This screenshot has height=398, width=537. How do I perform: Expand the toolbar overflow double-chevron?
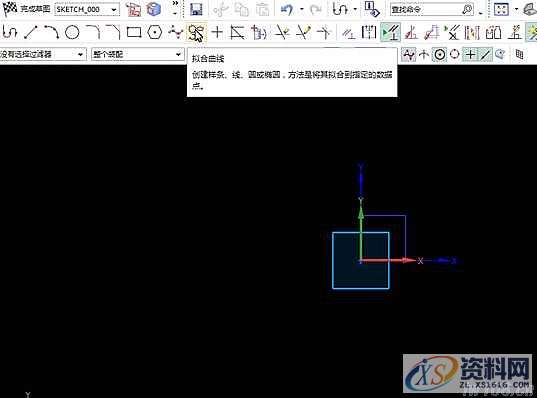point(175,4)
